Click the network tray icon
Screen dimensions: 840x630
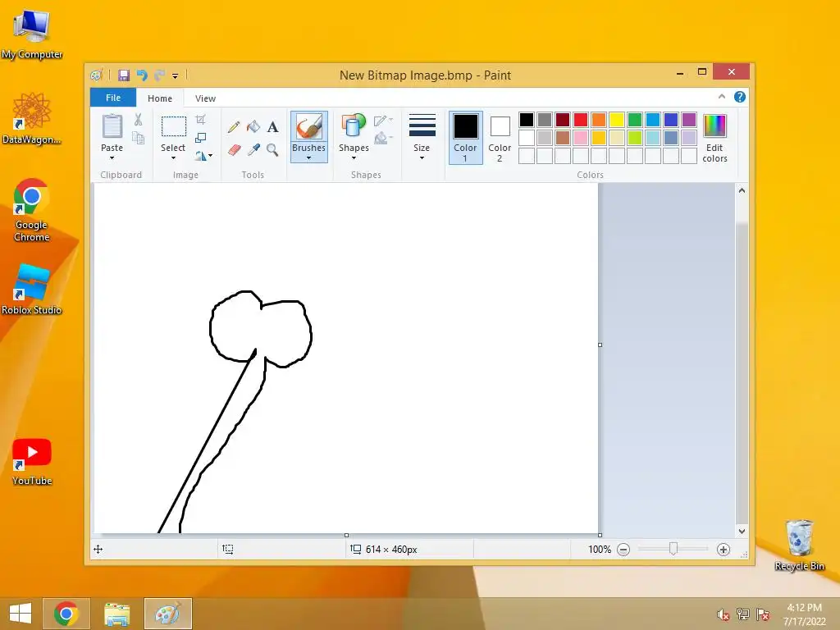click(x=743, y=614)
